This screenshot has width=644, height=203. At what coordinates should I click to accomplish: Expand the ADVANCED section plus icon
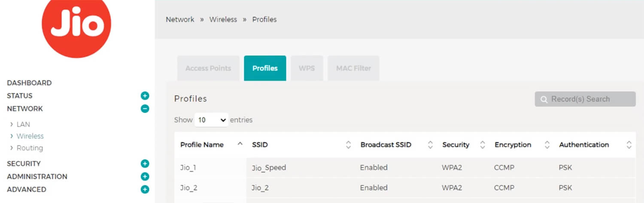tap(145, 189)
